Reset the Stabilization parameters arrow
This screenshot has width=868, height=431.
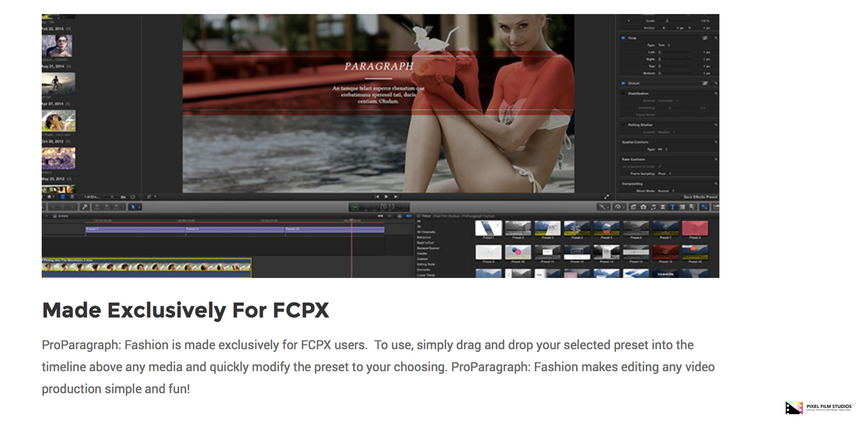(x=716, y=93)
